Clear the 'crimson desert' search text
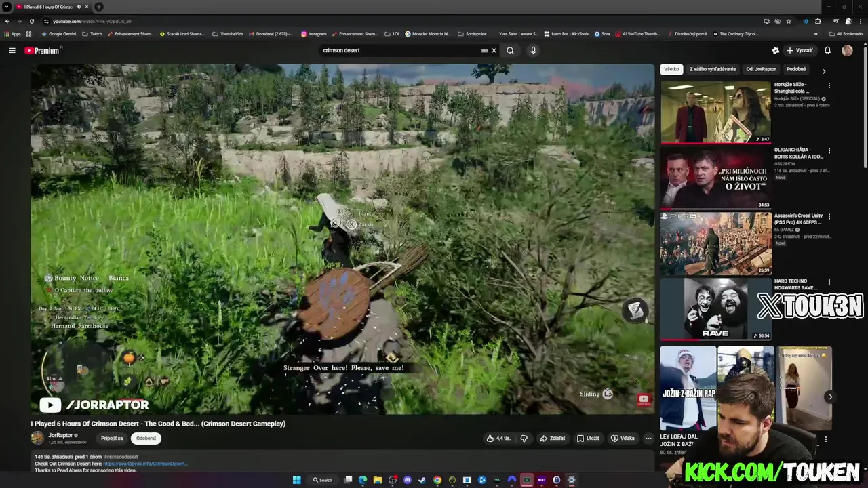This screenshot has height=488, width=868. point(494,50)
